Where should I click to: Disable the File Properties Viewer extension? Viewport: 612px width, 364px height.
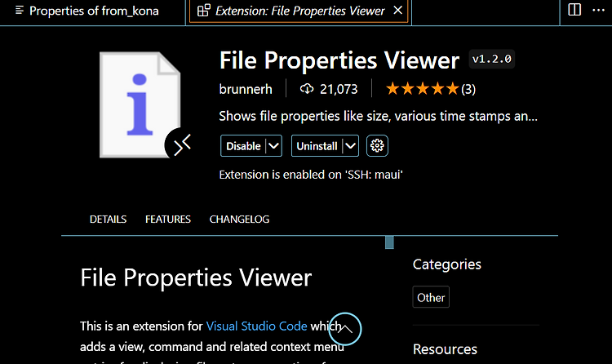pos(243,146)
